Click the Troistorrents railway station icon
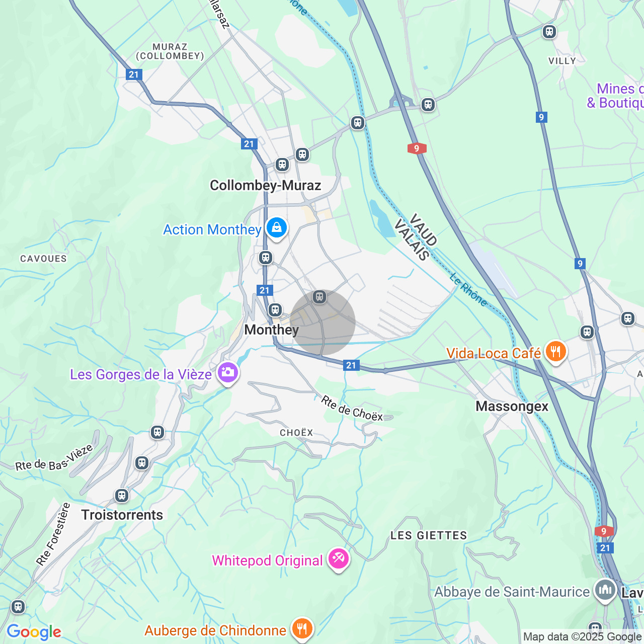Viewport: 644px width, 644px height. pyautogui.click(x=121, y=496)
